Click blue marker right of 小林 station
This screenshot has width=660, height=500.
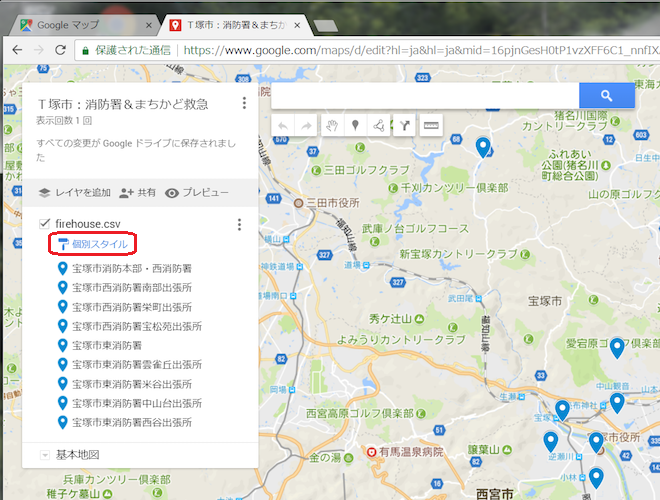[x=596, y=478]
